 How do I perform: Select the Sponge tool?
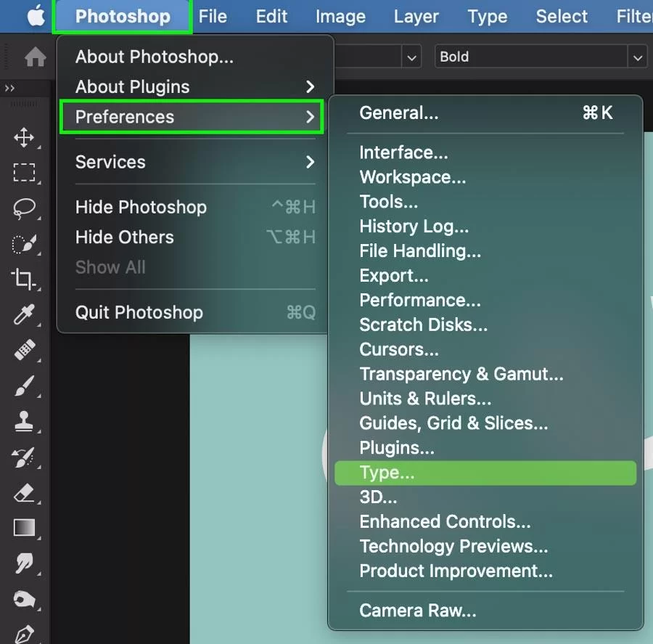24,600
